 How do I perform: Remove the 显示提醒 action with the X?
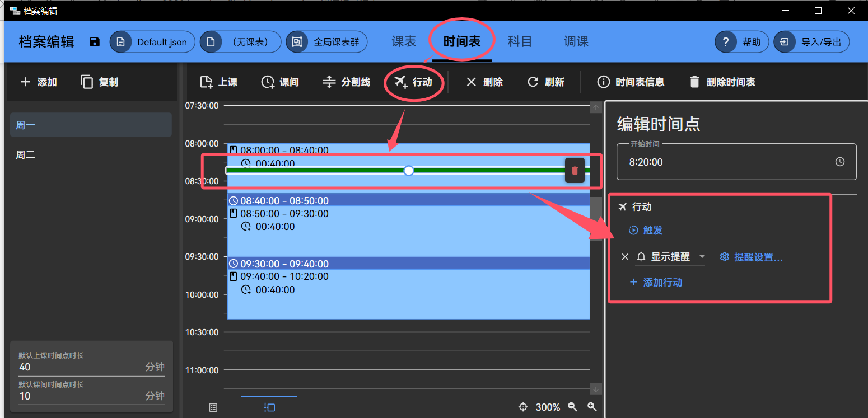(x=625, y=257)
